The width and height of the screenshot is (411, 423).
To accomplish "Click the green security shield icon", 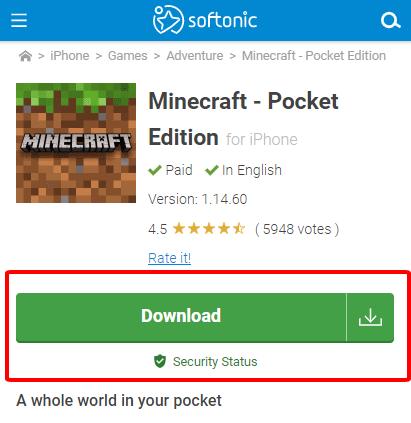I will (x=160, y=361).
